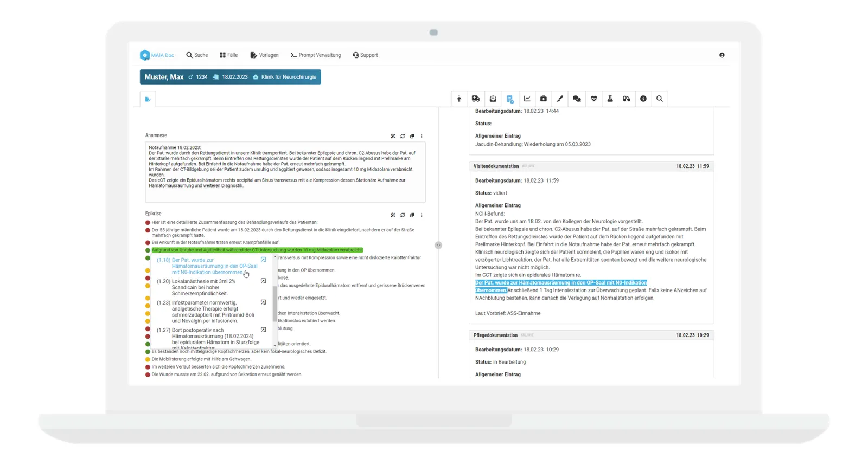Open the chat conversations icon
The width and height of the screenshot is (868, 465).
tap(577, 99)
